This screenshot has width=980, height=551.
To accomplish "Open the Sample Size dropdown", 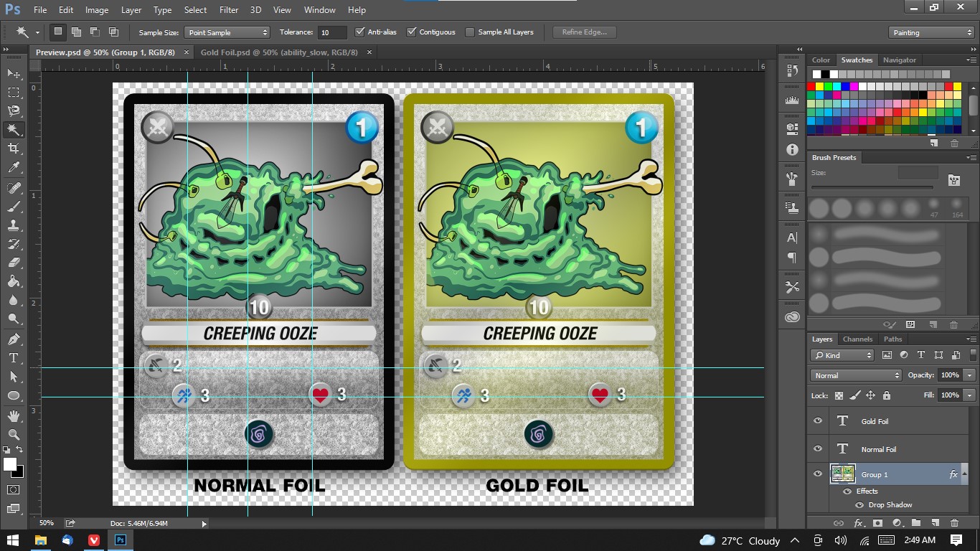I will pyautogui.click(x=227, y=32).
